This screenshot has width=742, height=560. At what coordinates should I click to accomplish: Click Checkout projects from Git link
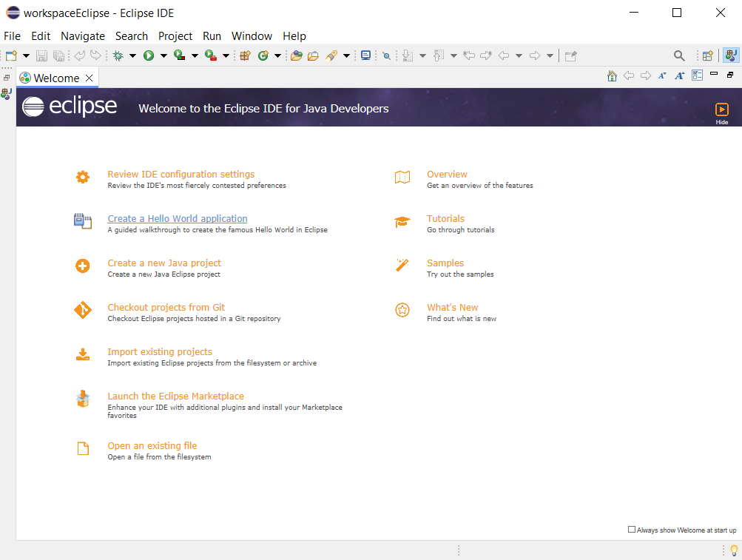coord(166,308)
